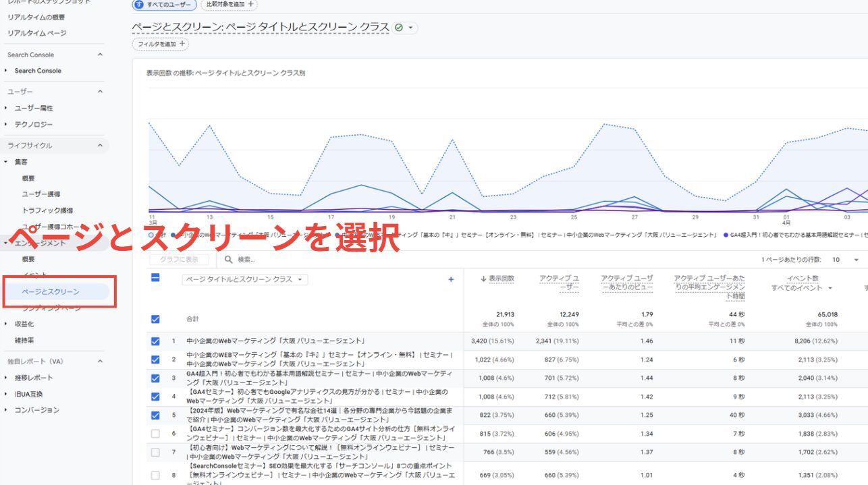This screenshot has height=485, width=868.
Task: Click the magnifier icon in the table search
Action: pyautogui.click(x=229, y=259)
